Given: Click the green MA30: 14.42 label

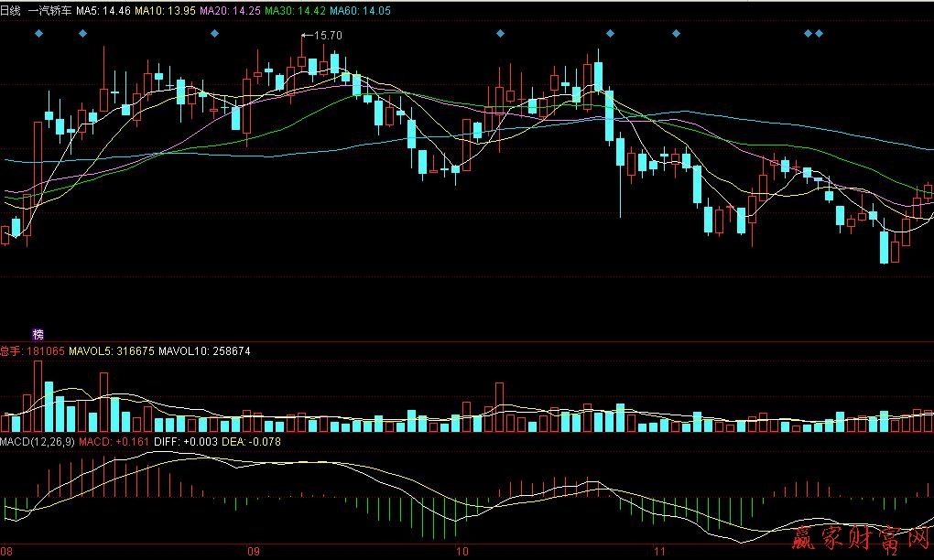Looking at the screenshot, I should 295,11.
